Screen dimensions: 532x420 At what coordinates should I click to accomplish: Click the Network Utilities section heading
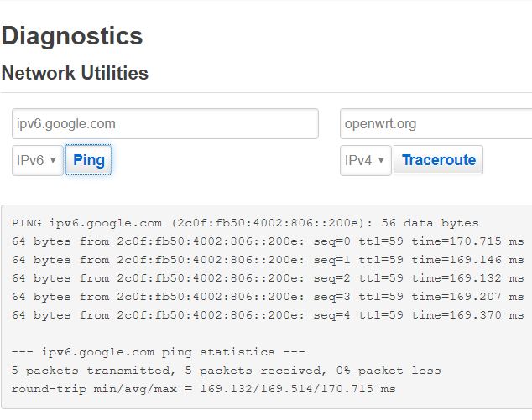pos(75,73)
